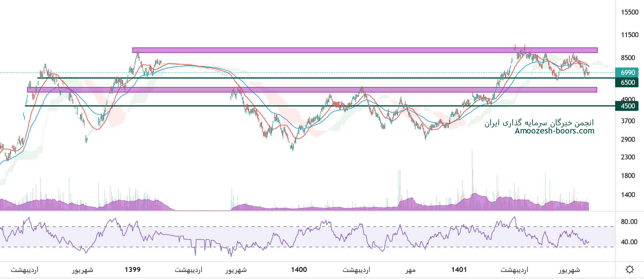Click the 1401 year label on time axis
644x279 pixels.
pyautogui.click(x=459, y=270)
